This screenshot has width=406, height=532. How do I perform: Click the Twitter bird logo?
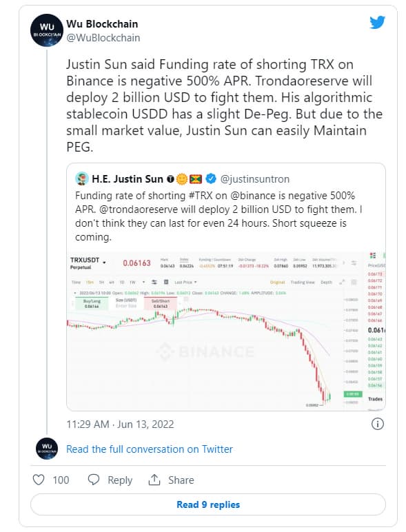point(377,22)
